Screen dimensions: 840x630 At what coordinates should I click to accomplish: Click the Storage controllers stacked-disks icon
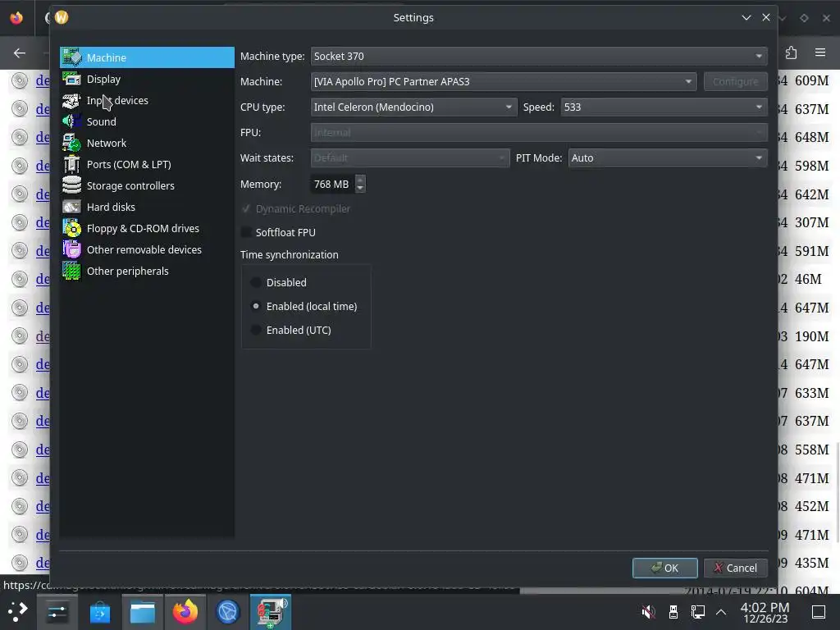[72, 185]
